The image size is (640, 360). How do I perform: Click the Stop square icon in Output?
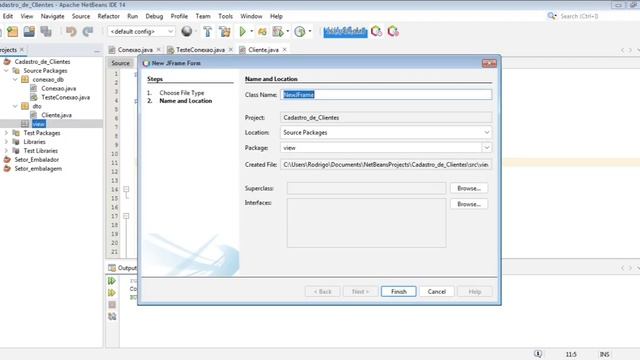[112, 304]
